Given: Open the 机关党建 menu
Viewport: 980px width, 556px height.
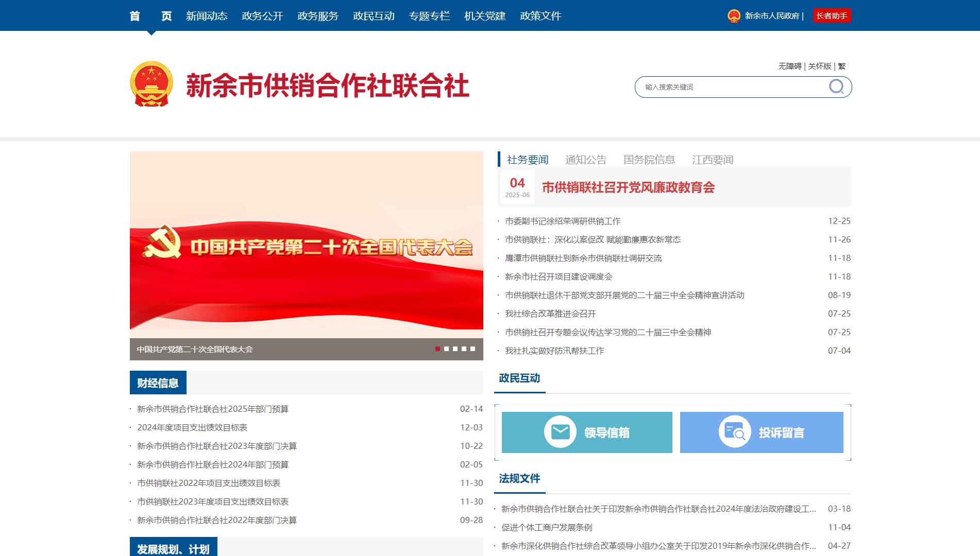Looking at the screenshot, I should click(485, 16).
